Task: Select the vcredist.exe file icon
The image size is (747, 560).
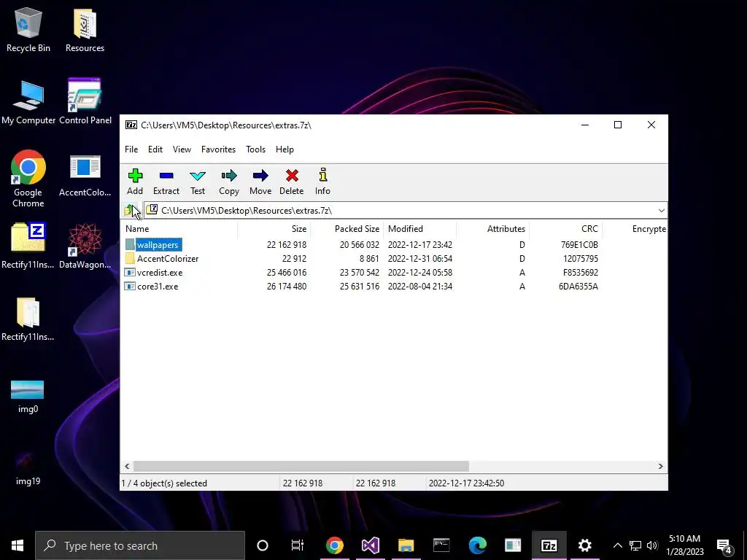Action: coord(130,273)
